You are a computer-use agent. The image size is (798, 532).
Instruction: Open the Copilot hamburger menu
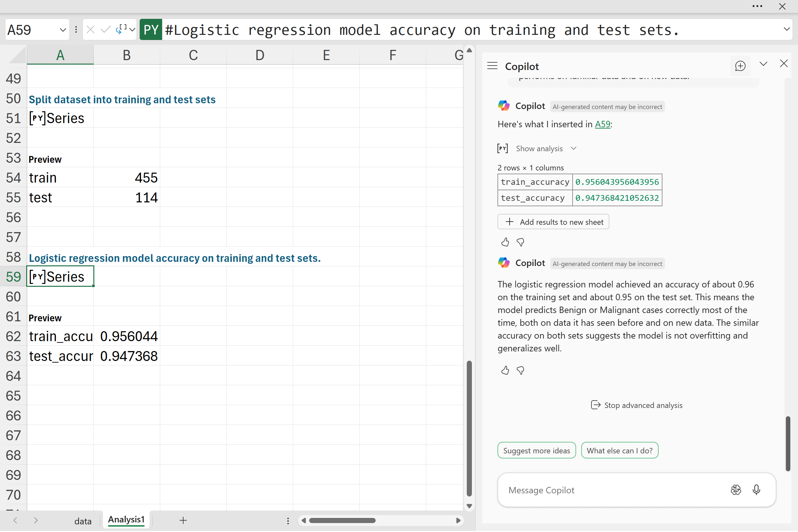[492, 66]
